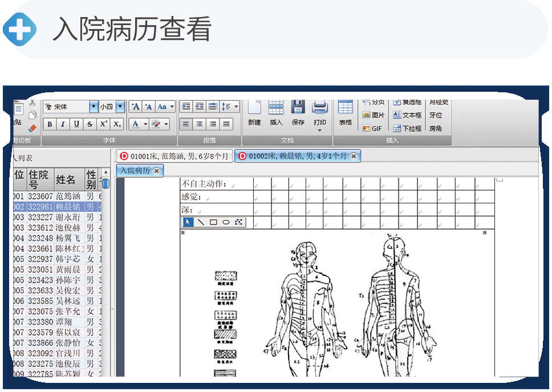Select patient 谢永珩 in the list
This screenshot has height=392, width=552.
point(68,217)
